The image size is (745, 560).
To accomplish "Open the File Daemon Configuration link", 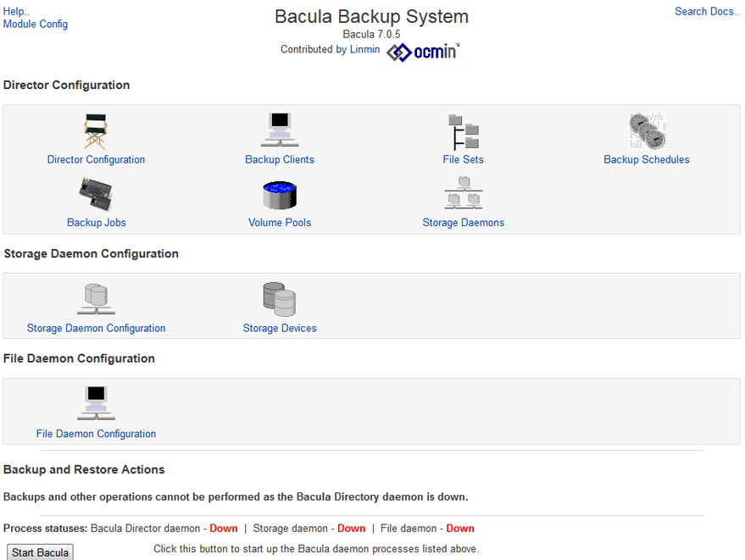I will (96, 434).
